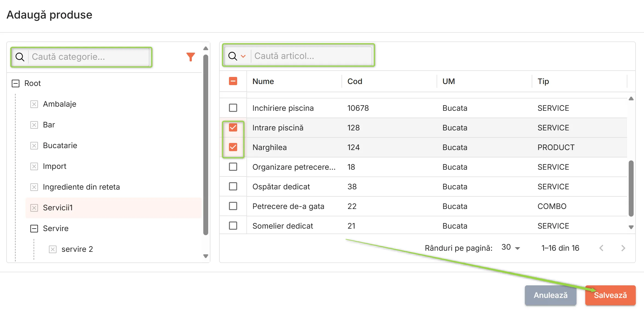Go to the previous page arrow

[601, 248]
